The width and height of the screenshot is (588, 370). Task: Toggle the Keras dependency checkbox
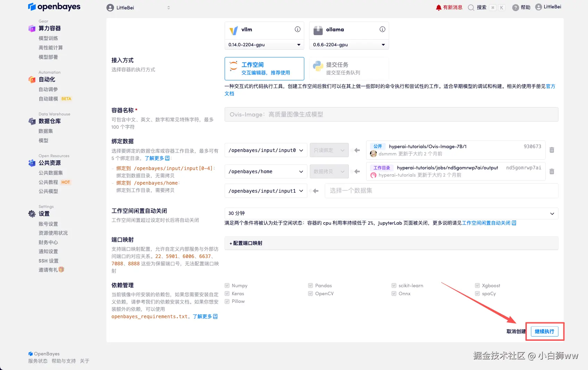(227, 293)
